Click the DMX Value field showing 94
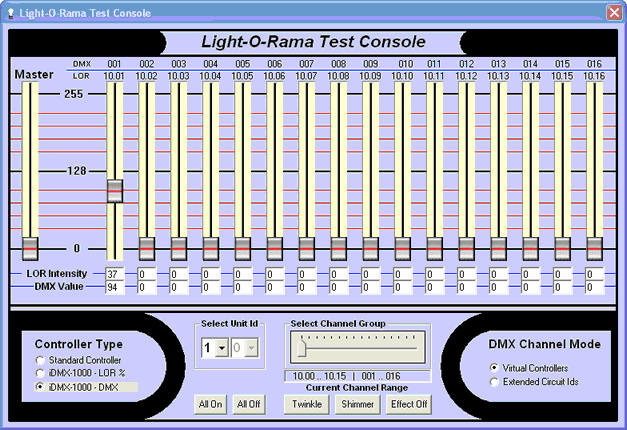 pos(115,287)
